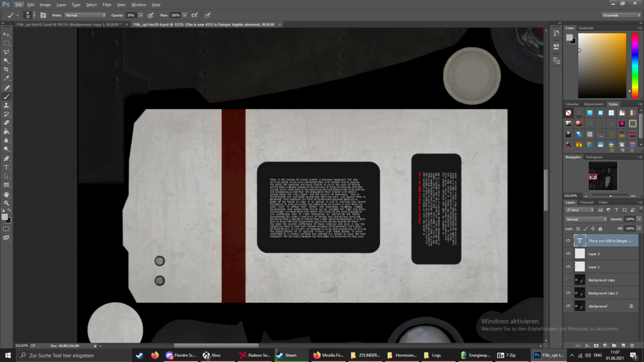
Task: Open the layer blend mode dropdown
Action: pos(586,220)
